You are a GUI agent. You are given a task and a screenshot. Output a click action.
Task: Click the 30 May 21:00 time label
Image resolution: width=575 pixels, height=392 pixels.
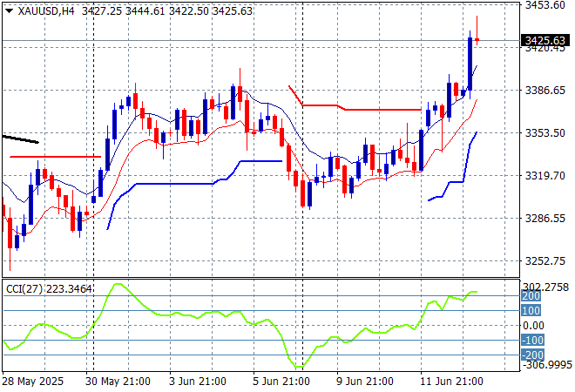tap(118, 382)
